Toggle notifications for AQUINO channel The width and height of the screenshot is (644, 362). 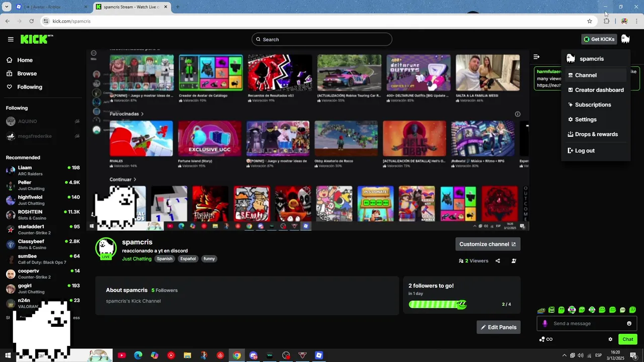[77, 121]
